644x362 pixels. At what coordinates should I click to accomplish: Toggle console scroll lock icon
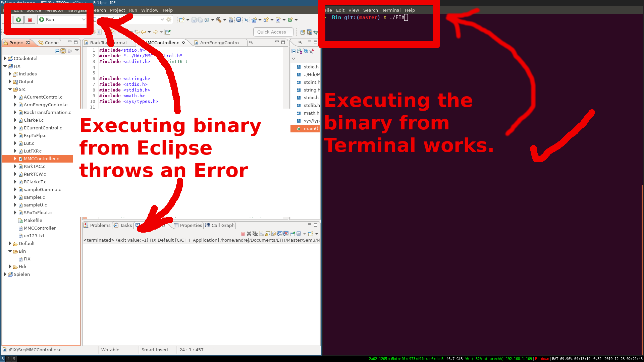268,234
